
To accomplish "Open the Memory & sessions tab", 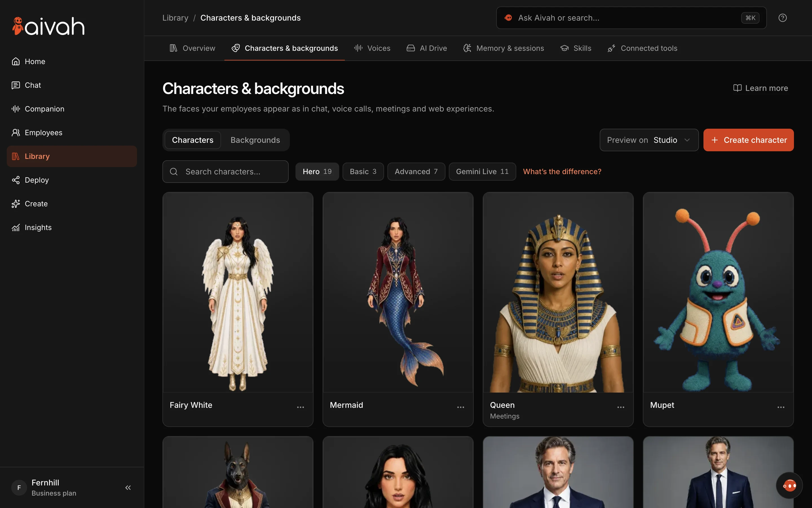I will [503, 48].
